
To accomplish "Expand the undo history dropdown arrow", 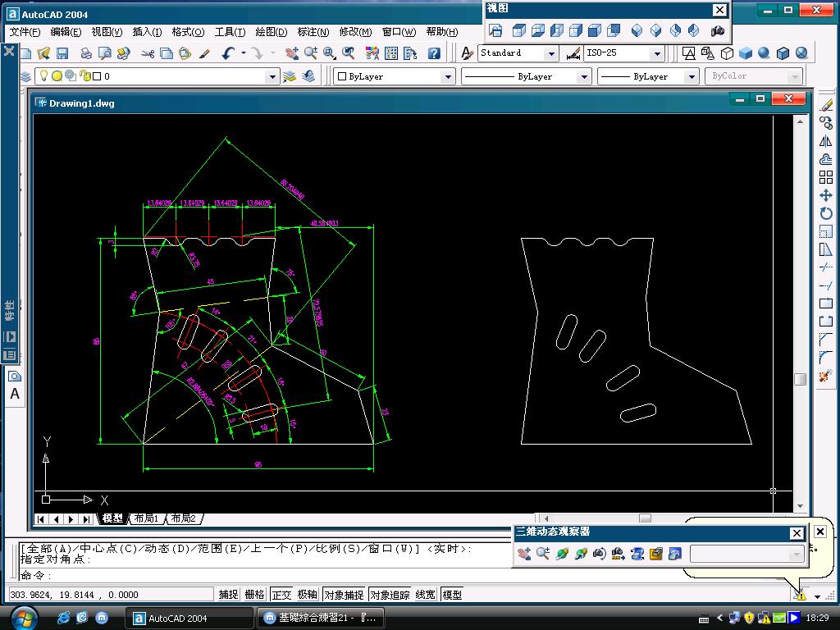I will (243, 53).
